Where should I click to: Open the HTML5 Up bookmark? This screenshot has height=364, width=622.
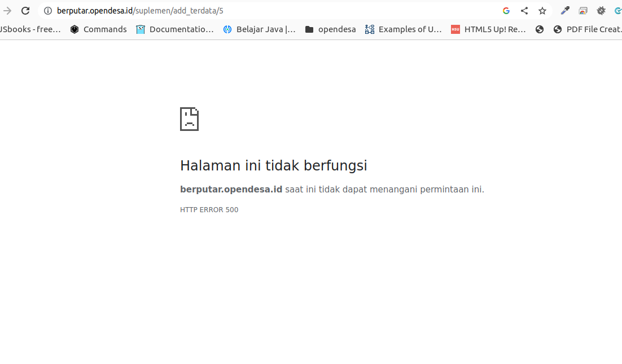pos(488,29)
